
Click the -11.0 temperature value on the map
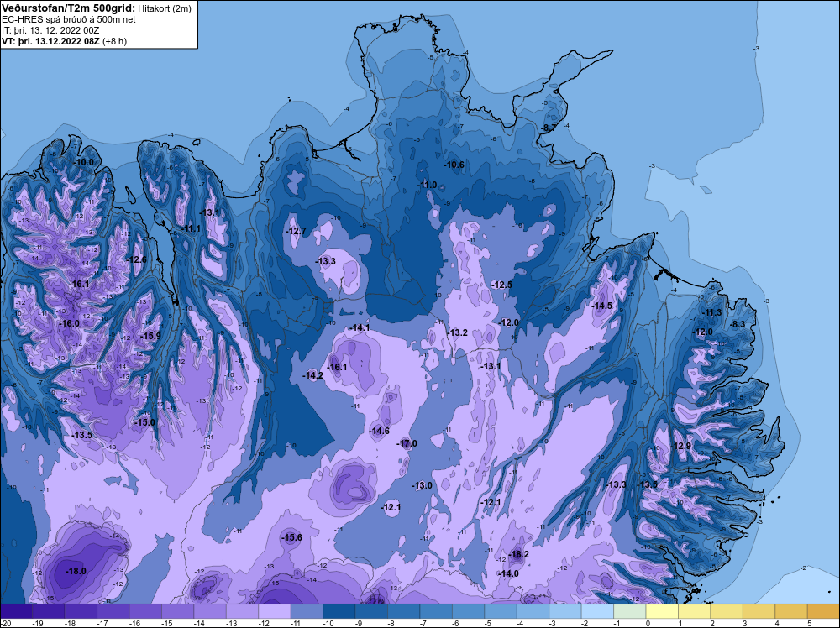[427, 185]
